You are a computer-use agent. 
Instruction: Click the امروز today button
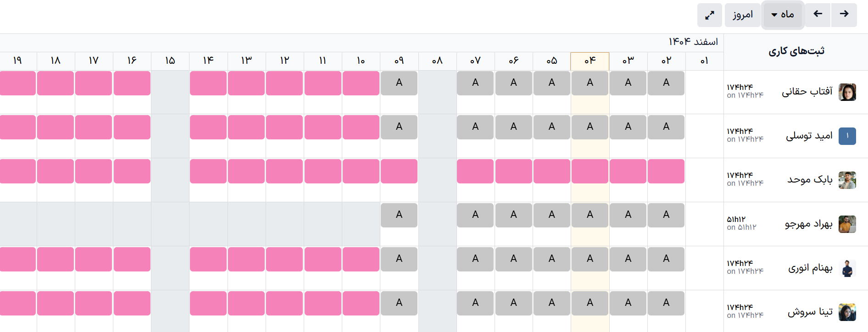(x=743, y=15)
